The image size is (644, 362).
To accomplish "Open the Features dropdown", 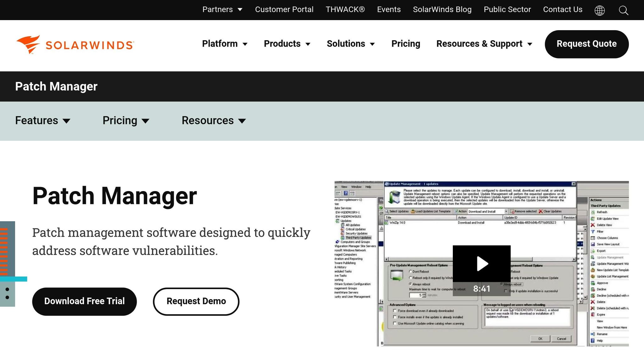I will click(43, 121).
